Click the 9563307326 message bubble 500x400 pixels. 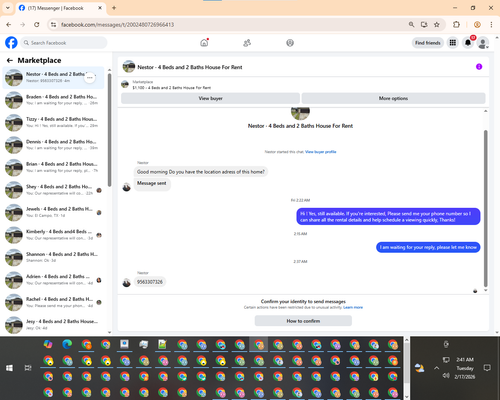[x=150, y=282]
